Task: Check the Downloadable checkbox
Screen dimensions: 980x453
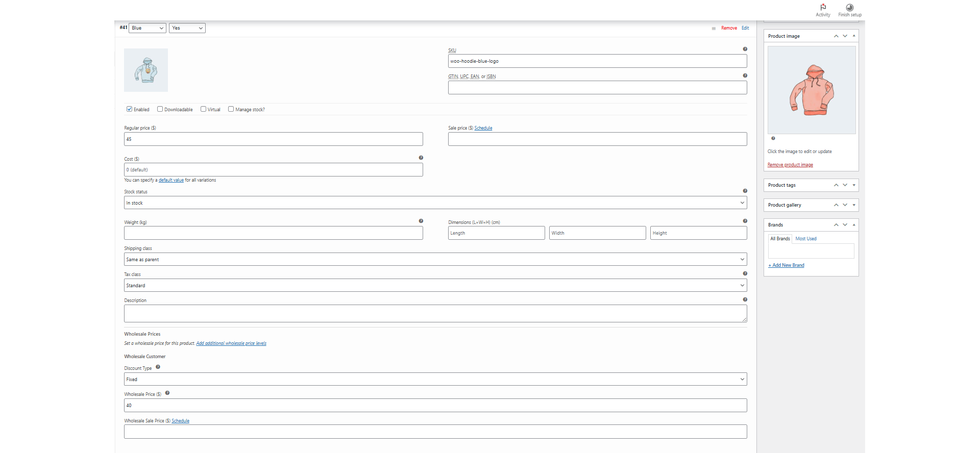Action: click(x=160, y=109)
